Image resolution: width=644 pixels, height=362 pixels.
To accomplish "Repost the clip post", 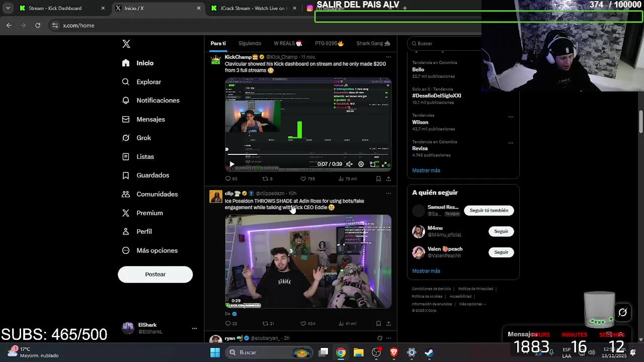I will [268, 323].
